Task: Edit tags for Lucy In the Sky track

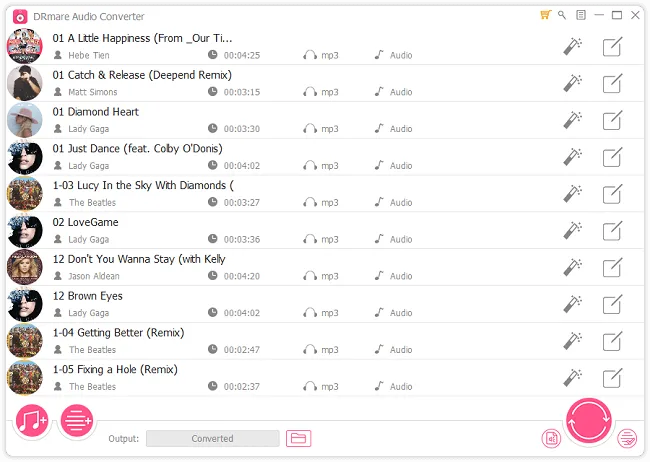Action: (612, 194)
